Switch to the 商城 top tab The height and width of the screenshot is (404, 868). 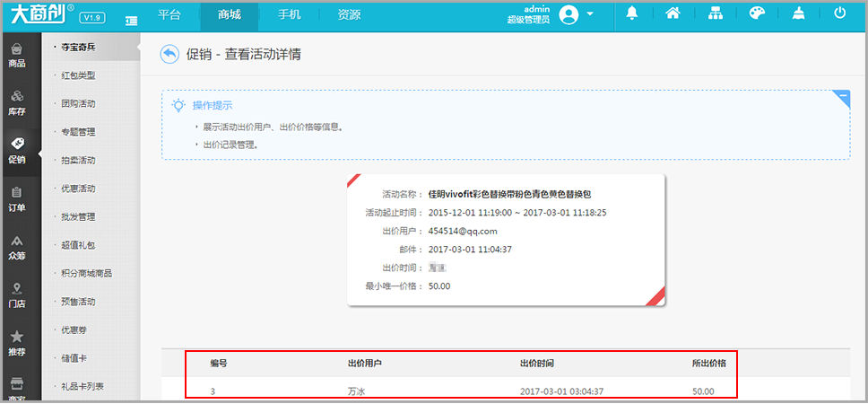point(229,15)
